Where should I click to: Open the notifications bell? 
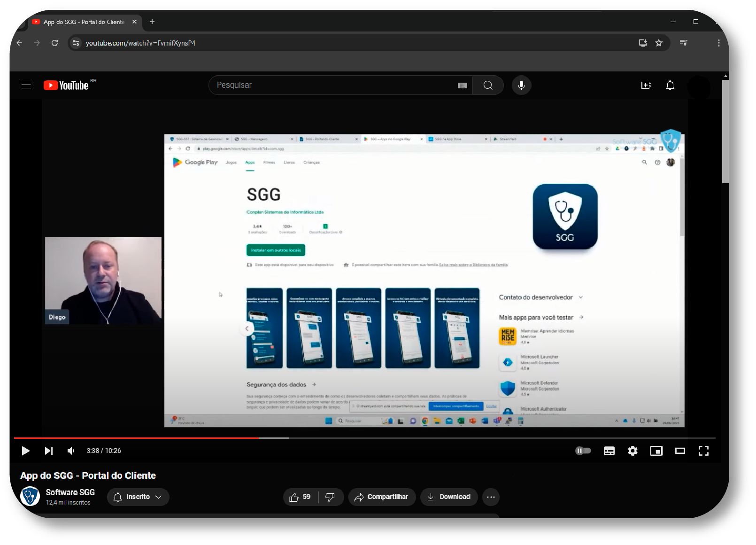click(670, 85)
